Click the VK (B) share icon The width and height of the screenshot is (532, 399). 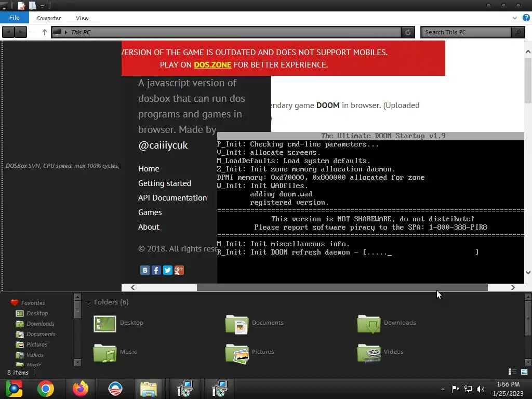click(x=145, y=270)
